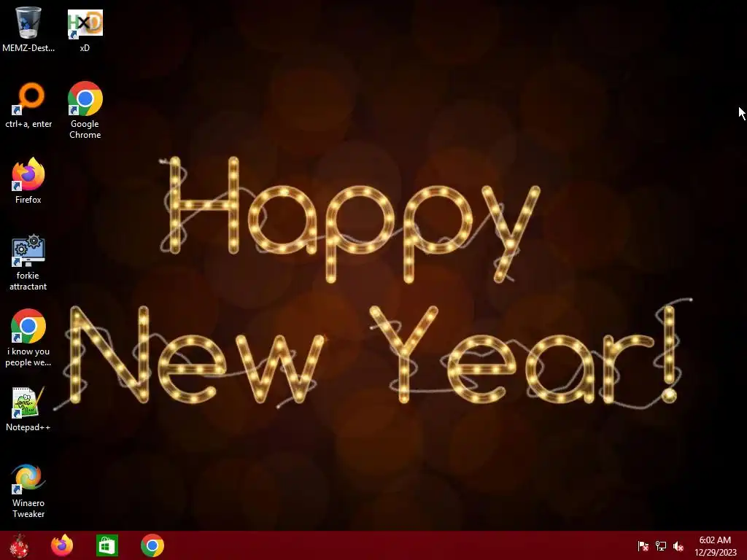Click the 'MEMZ-Dest...' label text
Viewport: 747px width, 560px height.
(28, 48)
